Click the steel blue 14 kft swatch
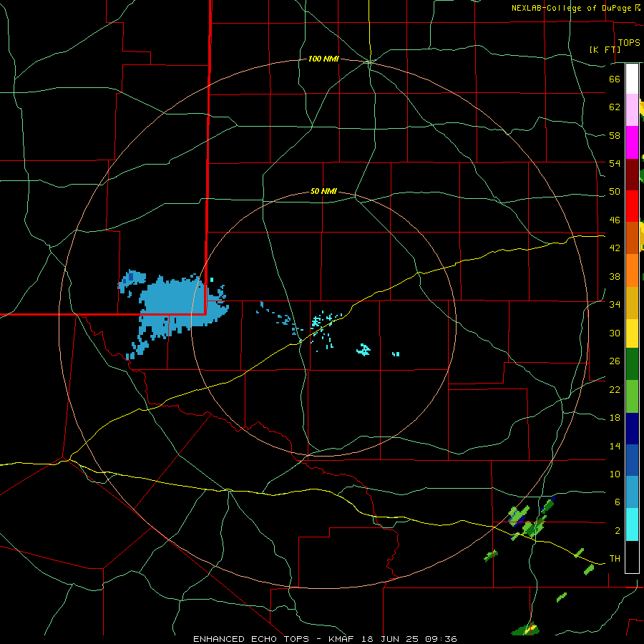Image resolution: width=644 pixels, height=644 pixels. [x=632, y=492]
